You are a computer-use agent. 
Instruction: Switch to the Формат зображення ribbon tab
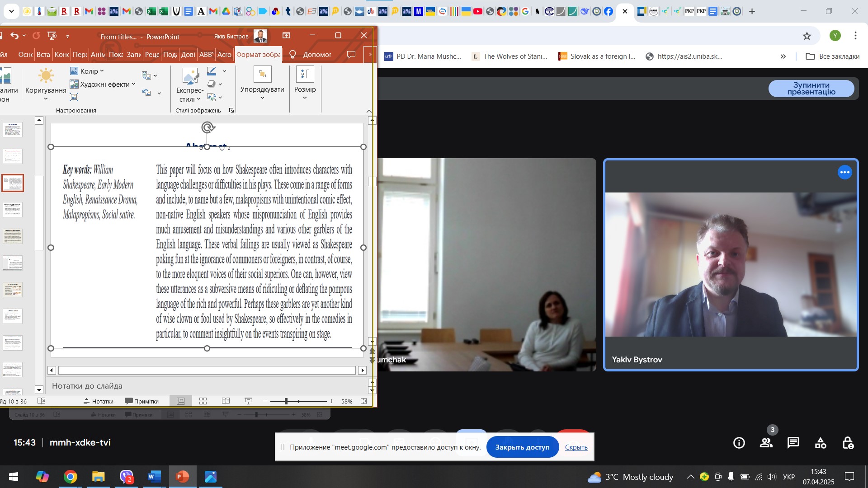click(x=259, y=55)
